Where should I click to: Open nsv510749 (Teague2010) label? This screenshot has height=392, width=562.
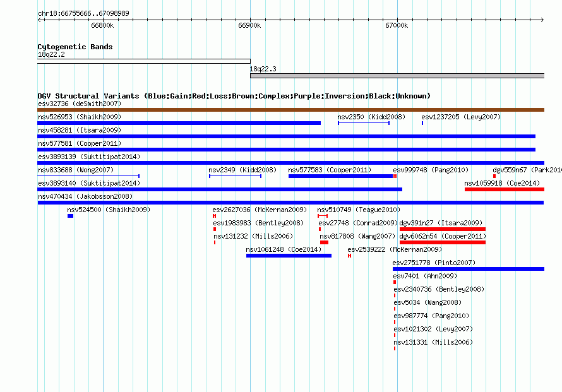(359, 210)
